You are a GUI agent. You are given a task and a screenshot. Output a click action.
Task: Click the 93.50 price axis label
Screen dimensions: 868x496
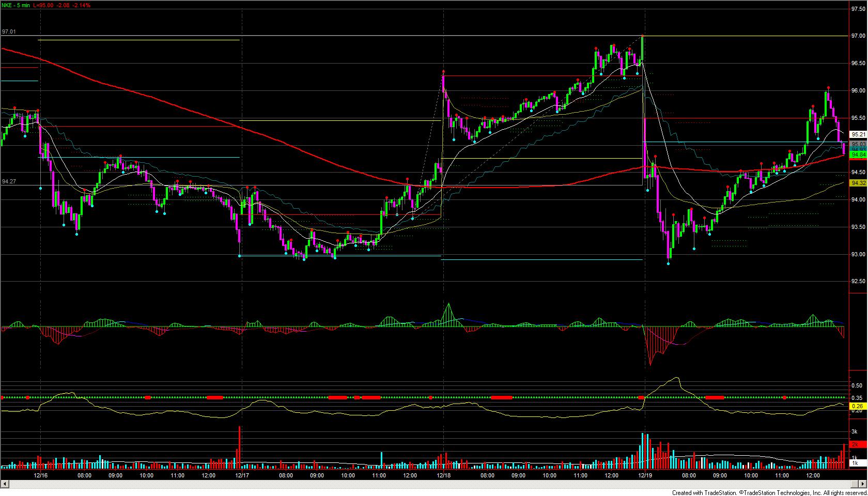point(858,227)
